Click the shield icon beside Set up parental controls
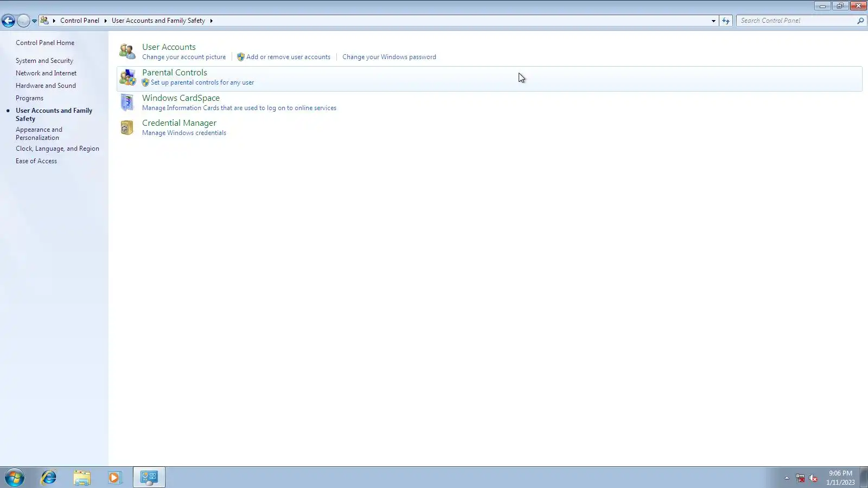The height and width of the screenshot is (488, 868). tap(145, 82)
